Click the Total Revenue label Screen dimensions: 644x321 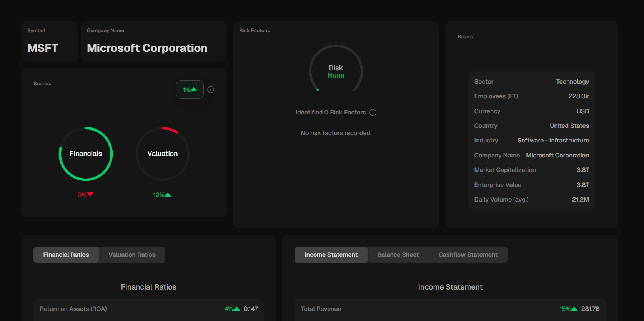pos(321,309)
